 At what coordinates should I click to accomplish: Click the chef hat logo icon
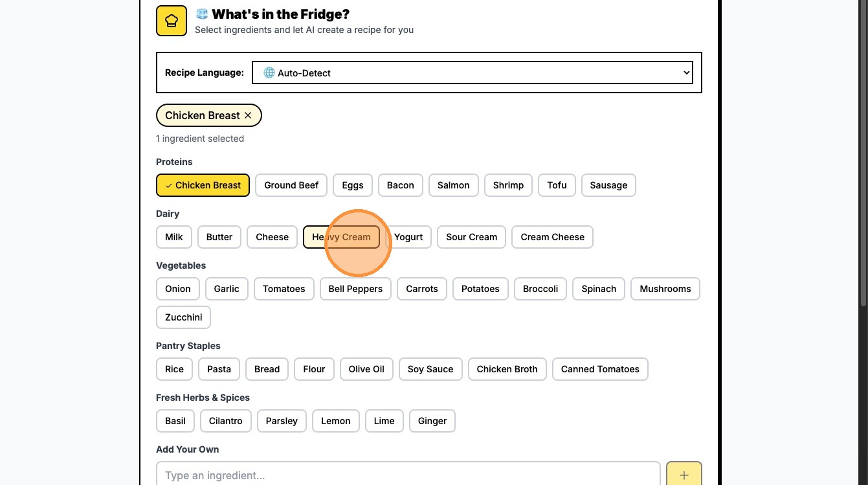coord(172,21)
